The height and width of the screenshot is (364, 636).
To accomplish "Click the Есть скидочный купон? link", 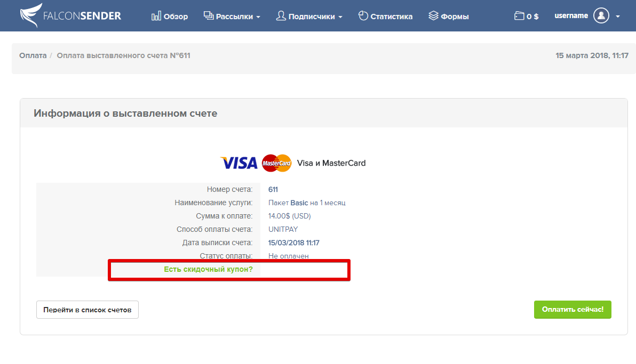I will pos(208,269).
